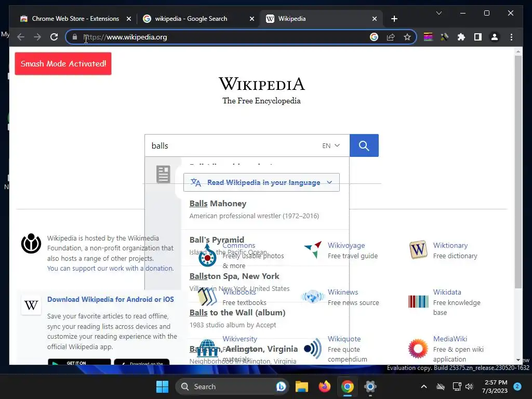
Task: Show hidden icons in the system tray
Action: pyautogui.click(x=424, y=387)
